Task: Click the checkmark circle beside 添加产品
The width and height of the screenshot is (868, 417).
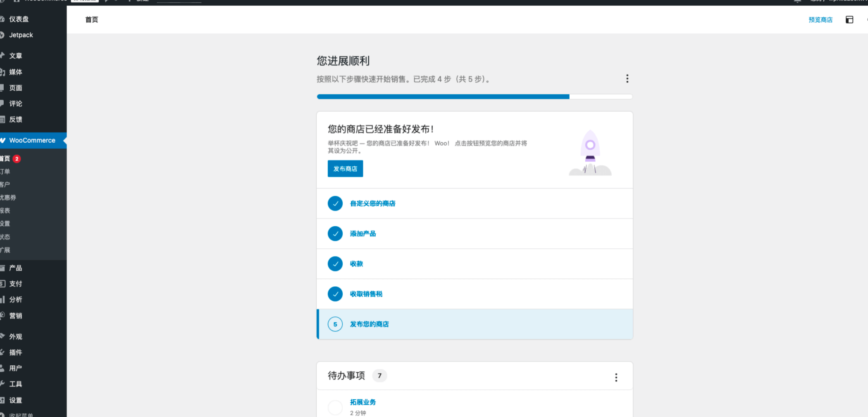Action: point(335,234)
